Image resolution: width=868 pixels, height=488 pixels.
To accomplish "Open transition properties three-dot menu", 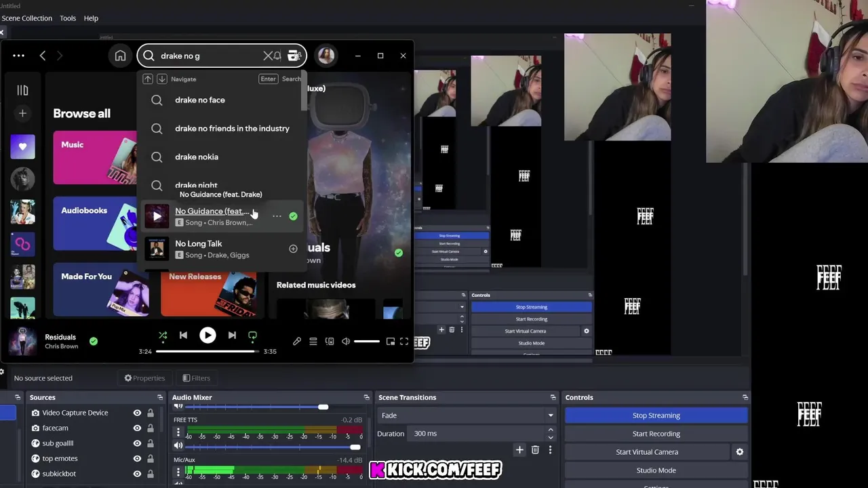I will pyautogui.click(x=550, y=450).
